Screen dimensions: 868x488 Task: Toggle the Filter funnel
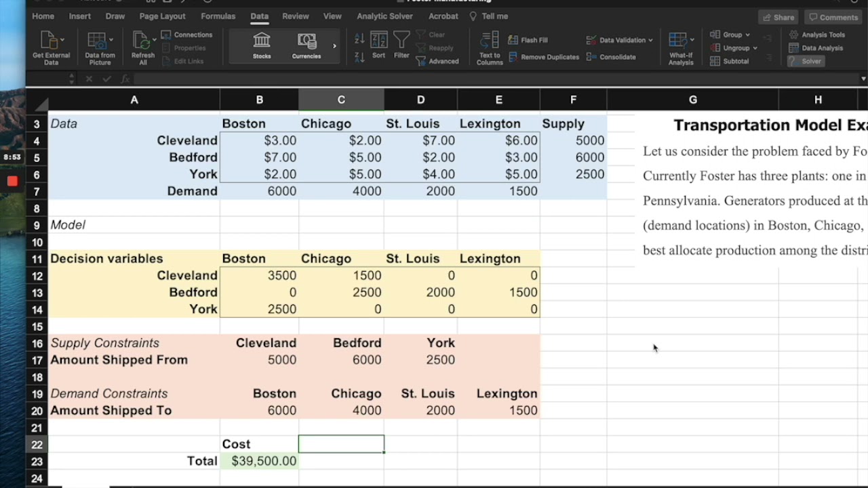tap(401, 45)
